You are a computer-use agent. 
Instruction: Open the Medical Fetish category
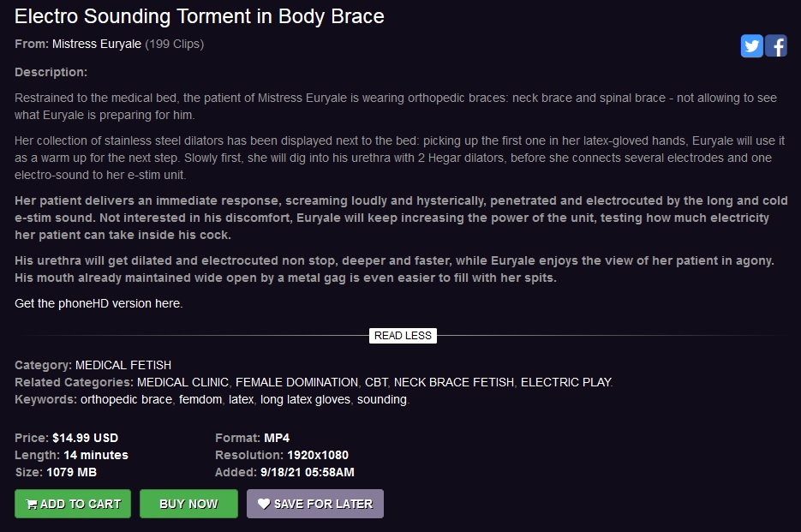point(123,365)
